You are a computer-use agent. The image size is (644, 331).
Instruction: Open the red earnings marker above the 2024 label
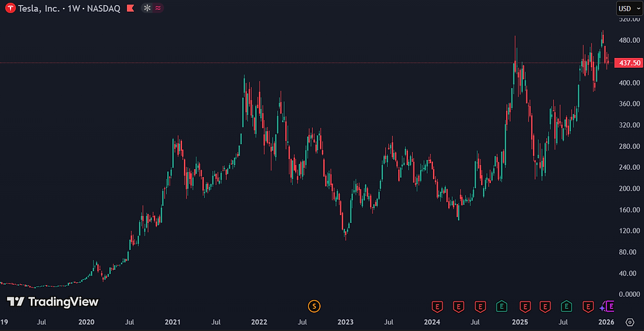click(x=438, y=306)
